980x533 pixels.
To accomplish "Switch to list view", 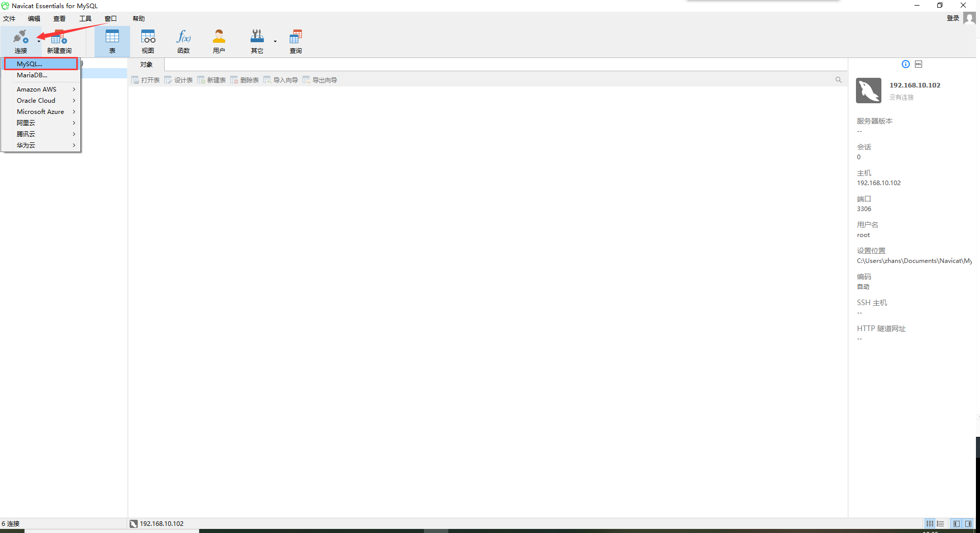I will point(940,523).
